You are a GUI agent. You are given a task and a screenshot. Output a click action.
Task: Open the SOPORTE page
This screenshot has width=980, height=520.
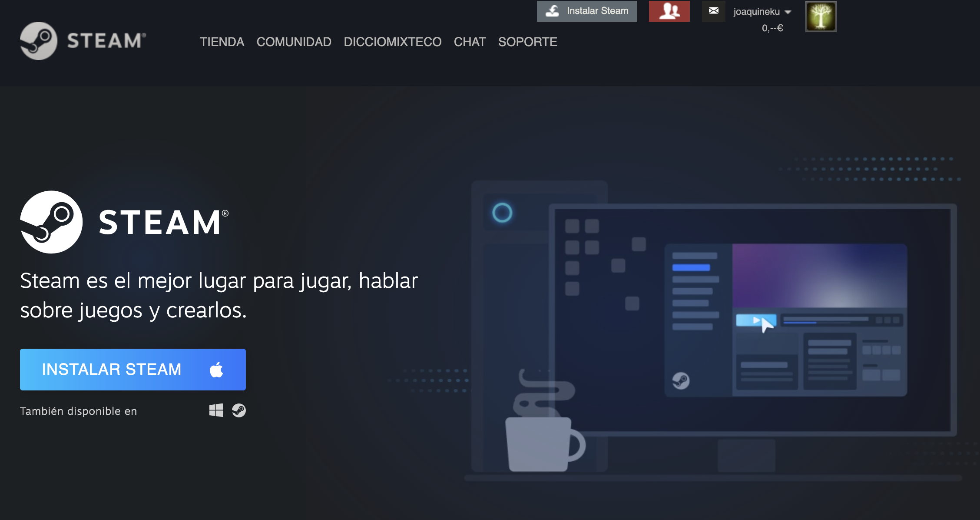528,42
